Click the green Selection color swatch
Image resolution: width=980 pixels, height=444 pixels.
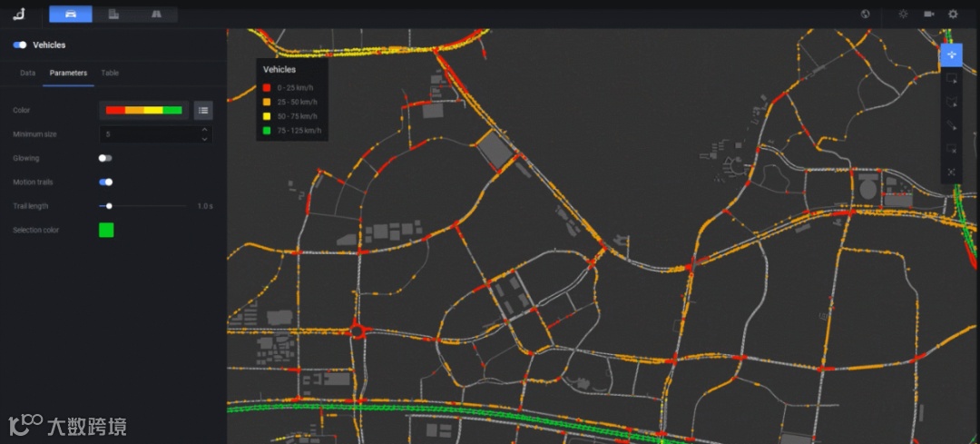click(x=106, y=230)
